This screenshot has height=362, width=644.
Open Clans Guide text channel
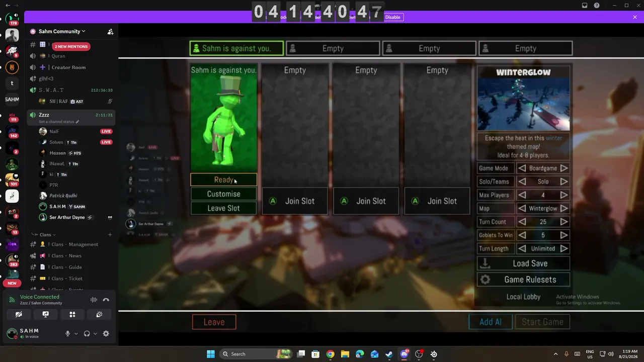[71, 267]
